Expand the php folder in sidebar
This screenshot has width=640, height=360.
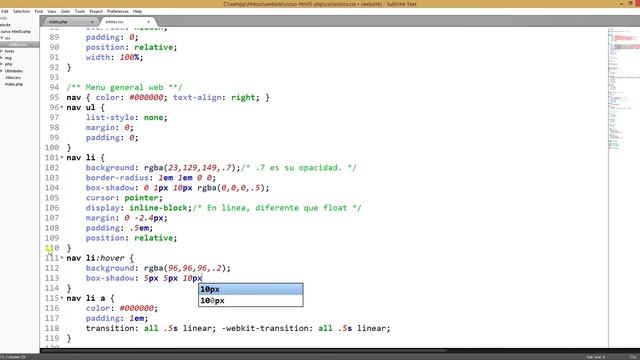(x=2, y=64)
